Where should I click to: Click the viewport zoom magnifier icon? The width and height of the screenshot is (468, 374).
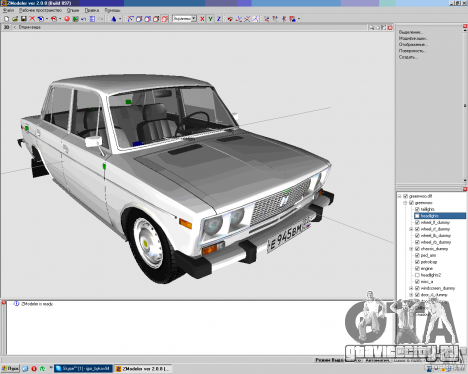(x=371, y=27)
